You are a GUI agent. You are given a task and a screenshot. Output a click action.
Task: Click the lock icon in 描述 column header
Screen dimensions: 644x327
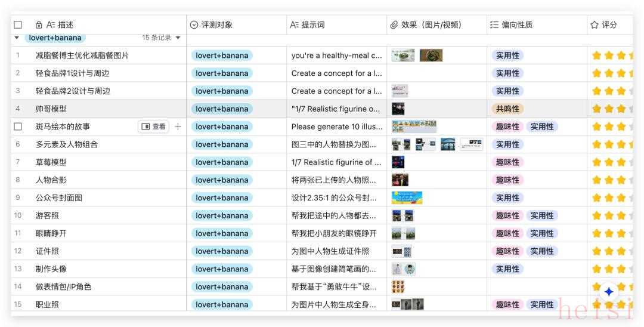pyautogui.click(x=39, y=25)
